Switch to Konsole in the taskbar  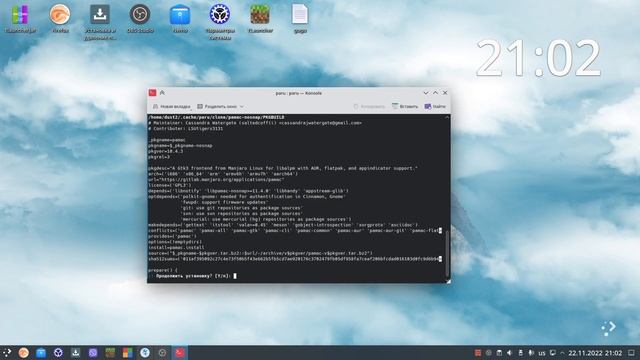(x=180, y=353)
